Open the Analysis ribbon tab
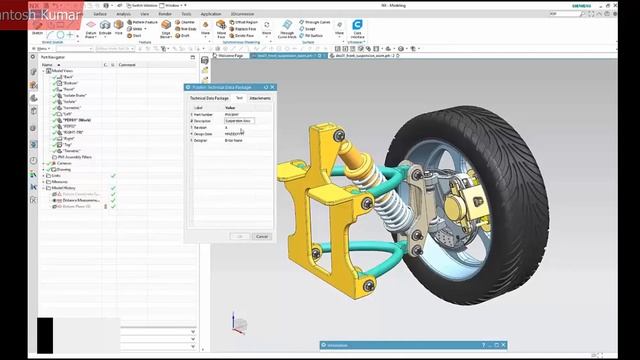The width and height of the screenshot is (640, 360). click(x=123, y=14)
